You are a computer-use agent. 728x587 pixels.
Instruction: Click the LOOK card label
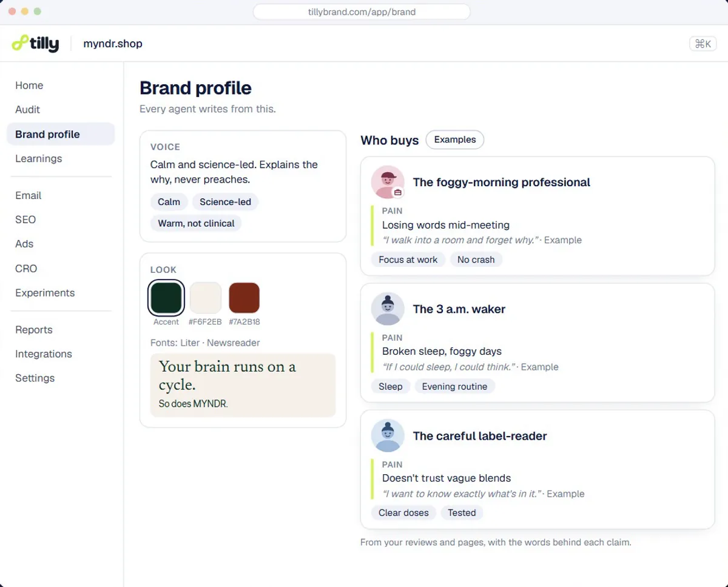(163, 270)
